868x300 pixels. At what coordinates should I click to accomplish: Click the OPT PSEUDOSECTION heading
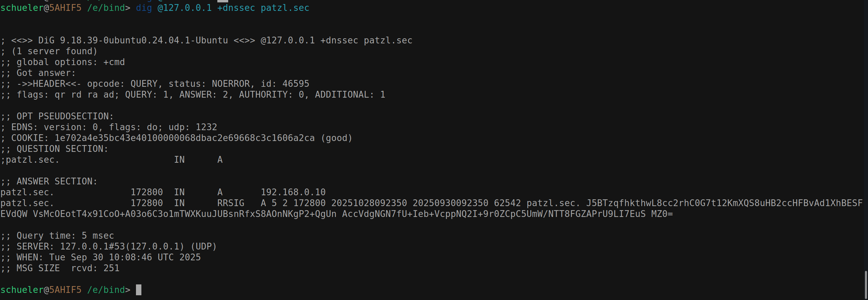[64, 116]
